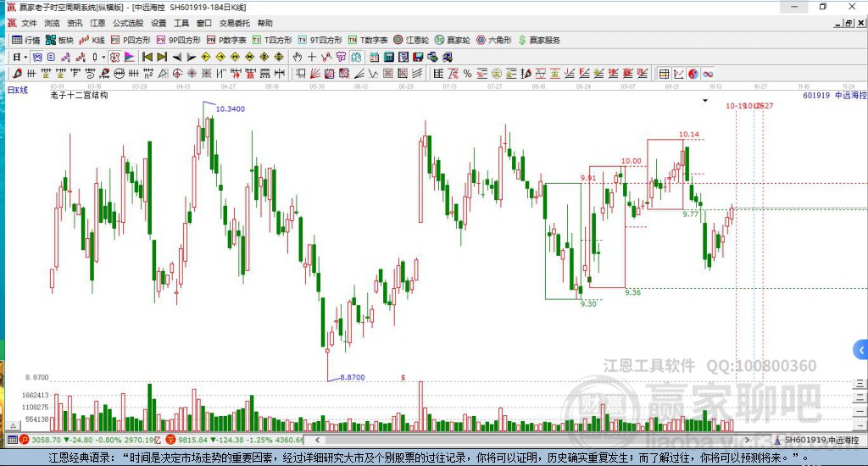This screenshot has height=466, width=868.
Task: Click the colored triangle play icon
Action: click(x=129, y=57)
